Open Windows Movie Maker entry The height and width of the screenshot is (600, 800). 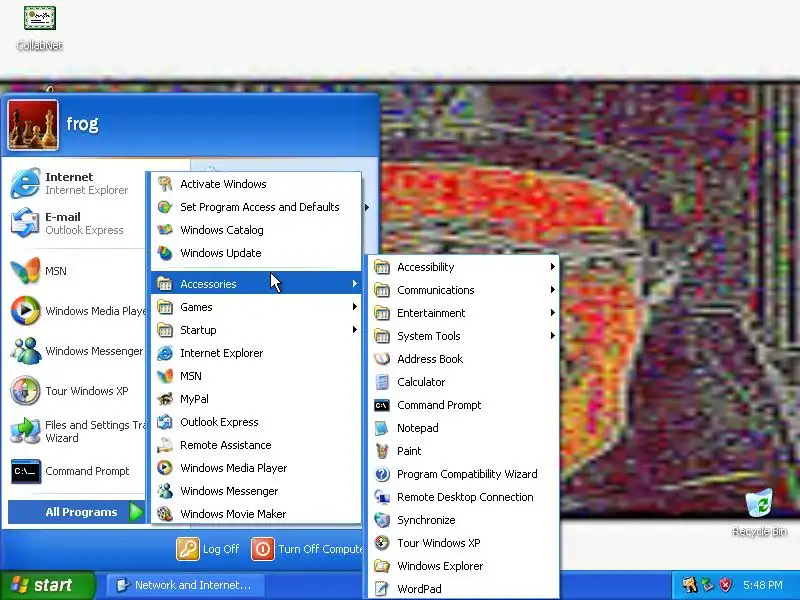[x=256, y=514]
